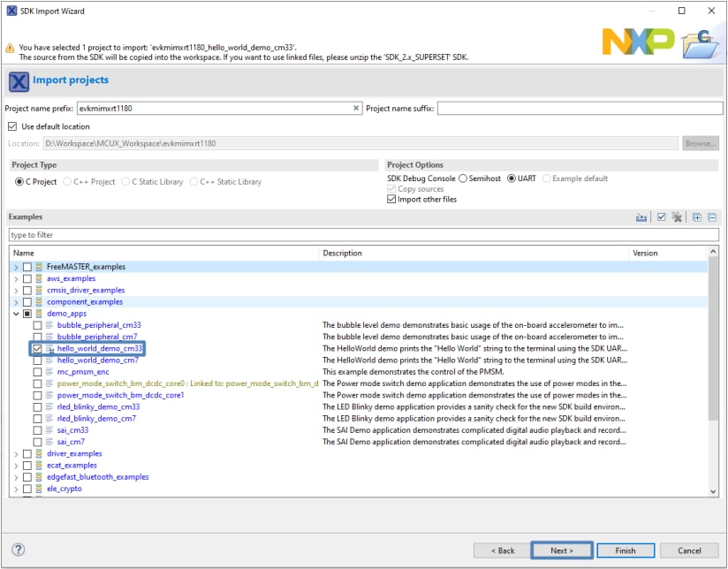Expand the driver_examples tree node
728x569 pixels.
(16, 454)
